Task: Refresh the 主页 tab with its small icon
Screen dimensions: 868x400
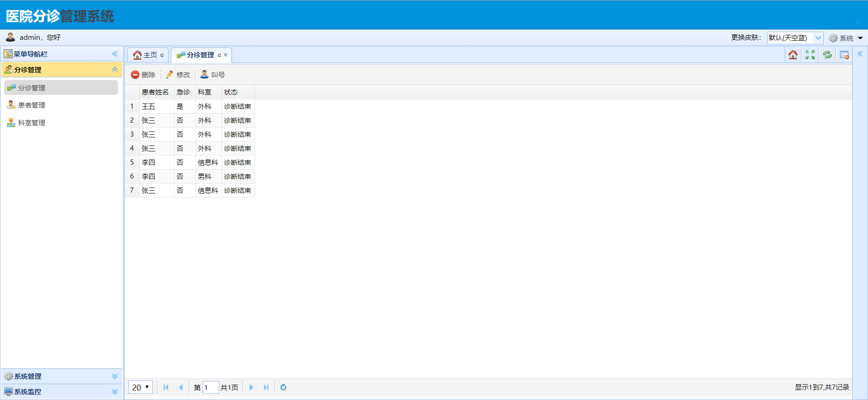Action: pos(162,55)
